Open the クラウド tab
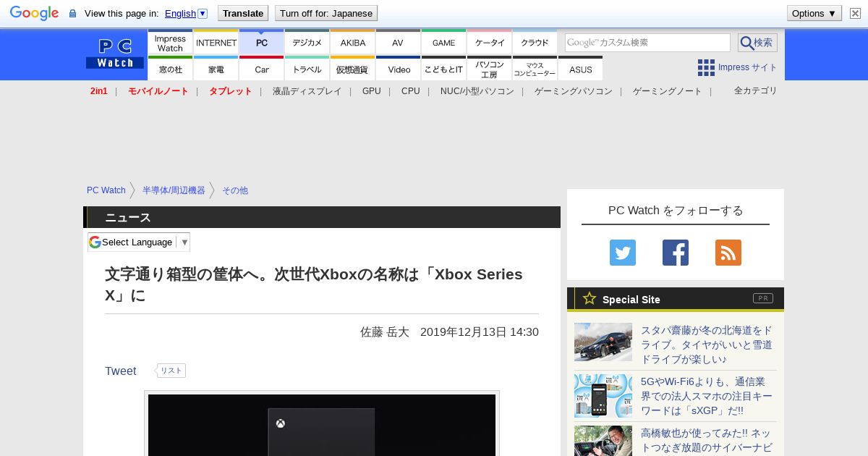 click(x=535, y=43)
